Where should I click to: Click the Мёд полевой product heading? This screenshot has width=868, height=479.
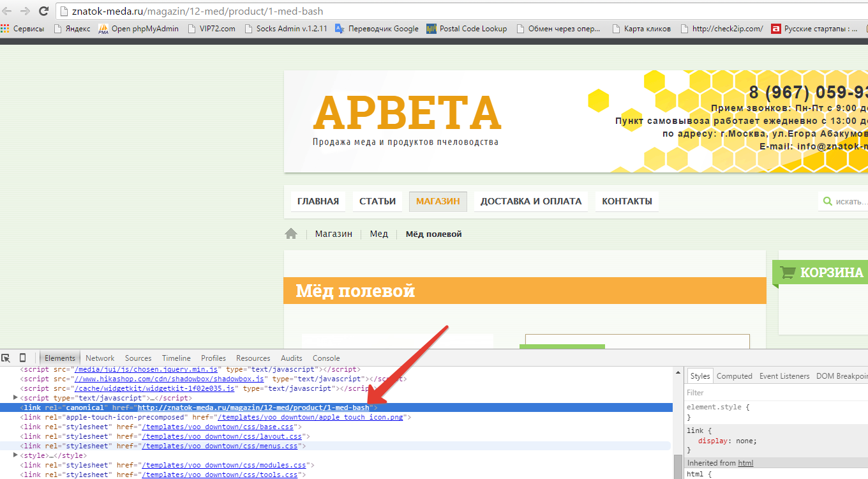tap(355, 291)
